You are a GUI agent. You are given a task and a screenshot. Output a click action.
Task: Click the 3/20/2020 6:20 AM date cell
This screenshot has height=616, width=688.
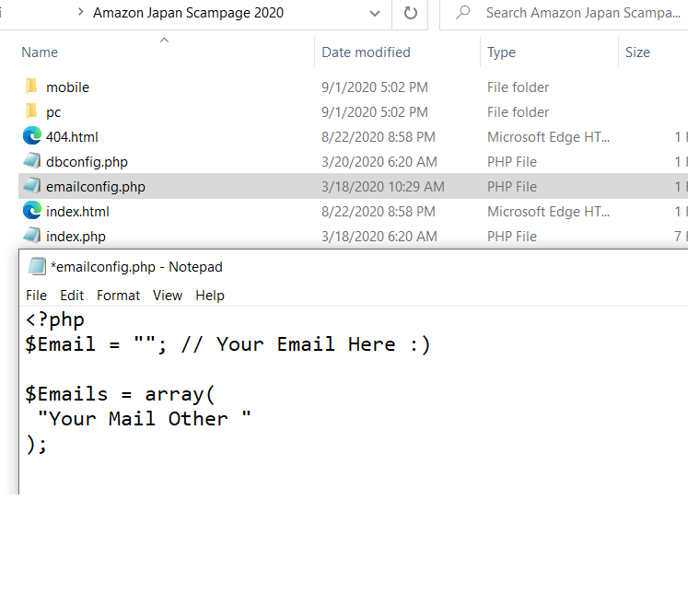pyautogui.click(x=379, y=162)
